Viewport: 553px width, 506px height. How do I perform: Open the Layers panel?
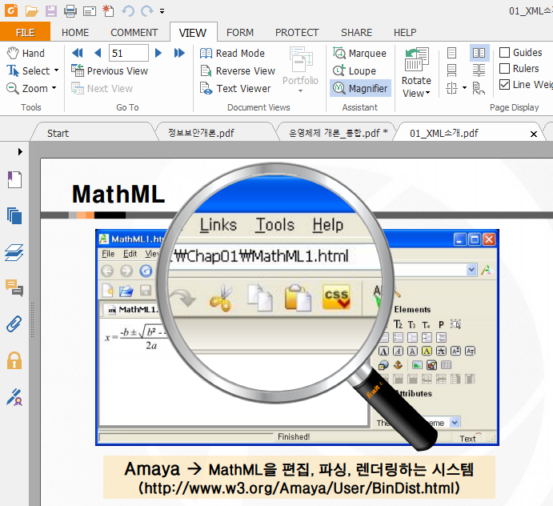tap(14, 252)
